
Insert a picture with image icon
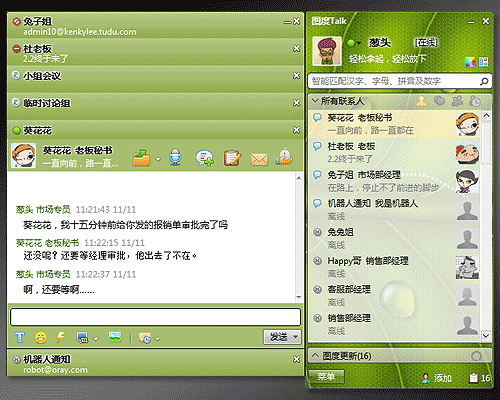click(115, 337)
